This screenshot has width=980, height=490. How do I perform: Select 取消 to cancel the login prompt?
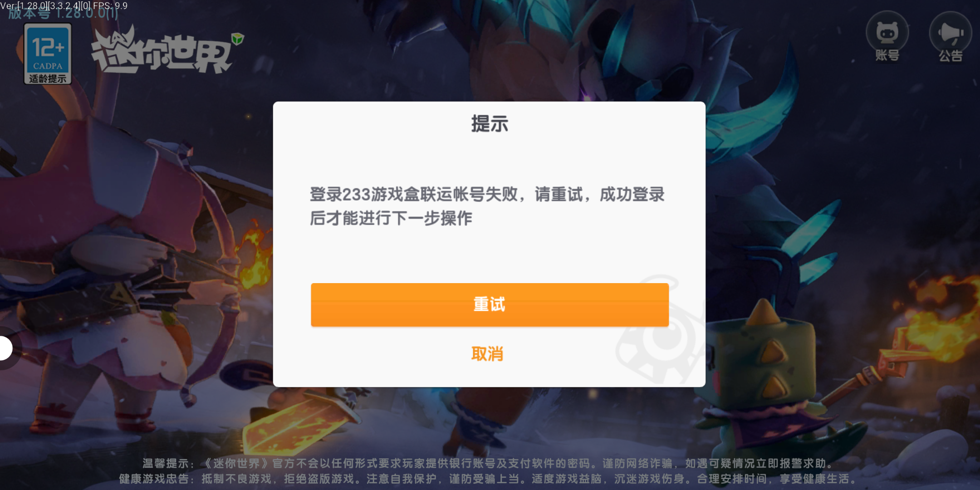[487, 353]
